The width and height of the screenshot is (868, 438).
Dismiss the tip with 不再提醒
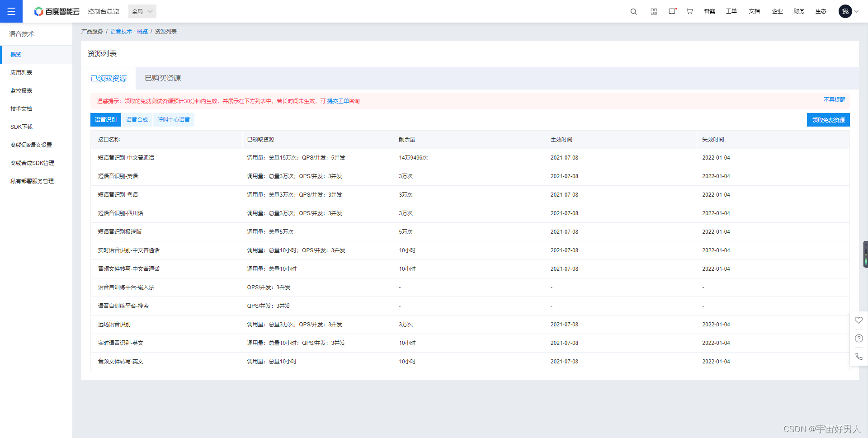(834, 100)
